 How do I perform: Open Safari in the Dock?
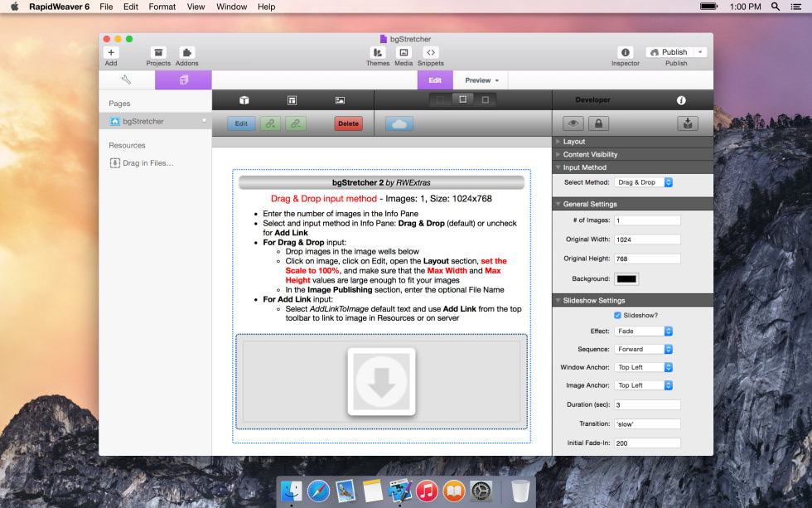point(318,491)
